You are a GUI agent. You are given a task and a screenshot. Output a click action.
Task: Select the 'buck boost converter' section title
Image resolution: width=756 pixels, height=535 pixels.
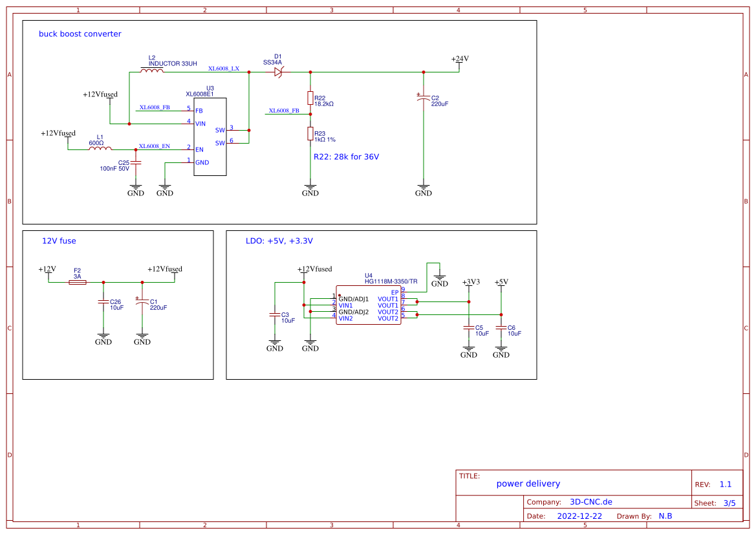click(80, 34)
